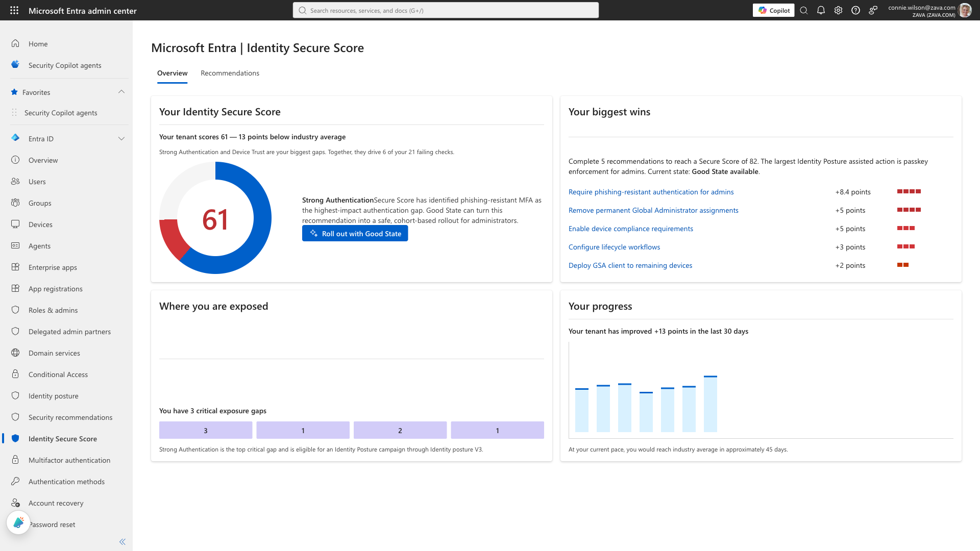Select Identity Secure Score menu item
The height and width of the screenshot is (551, 980).
click(66, 438)
